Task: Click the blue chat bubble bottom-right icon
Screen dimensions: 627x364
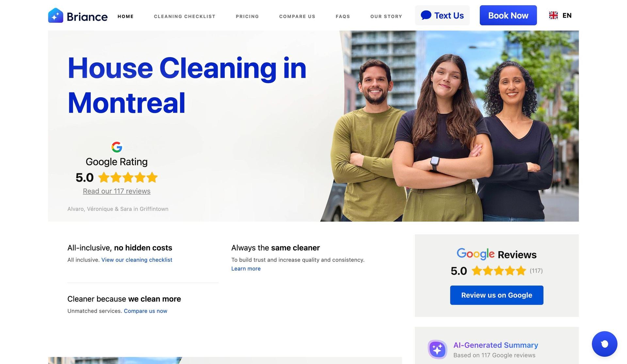Action: [x=604, y=343]
